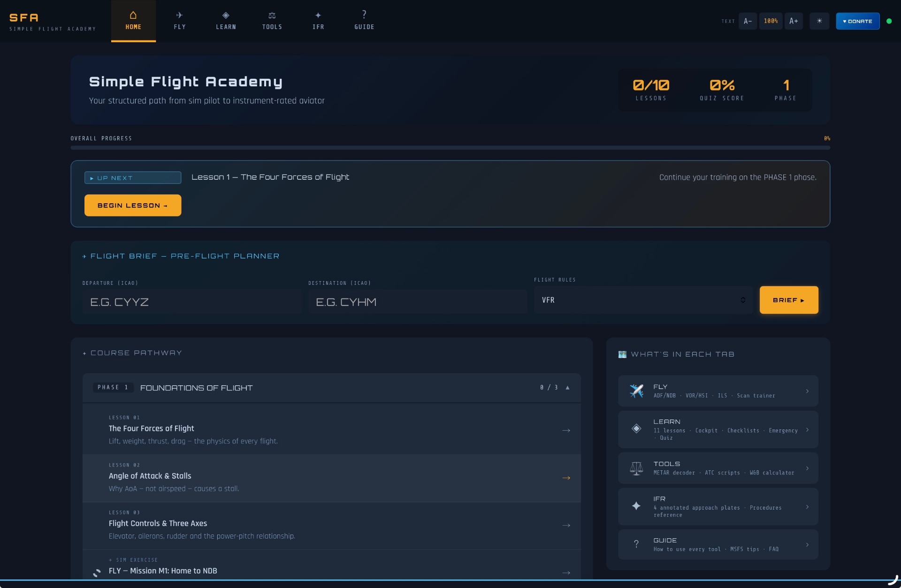
Task: Click the sim exercise icon beside Mission M1
Action: 97,573
